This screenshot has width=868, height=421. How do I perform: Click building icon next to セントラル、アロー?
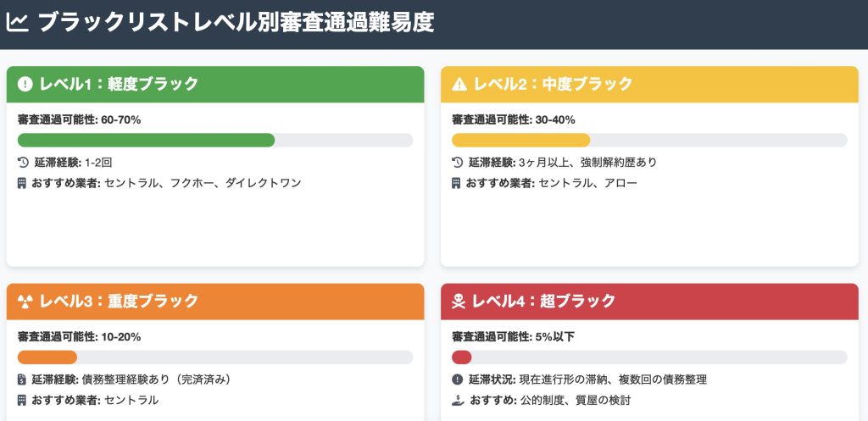tap(455, 183)
